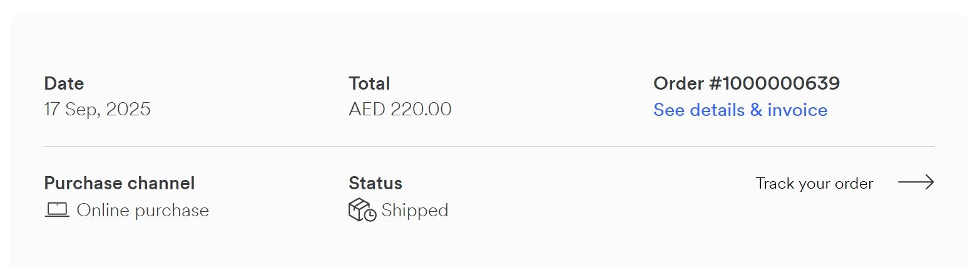Open the See details & invoice link

coord(740,110)
